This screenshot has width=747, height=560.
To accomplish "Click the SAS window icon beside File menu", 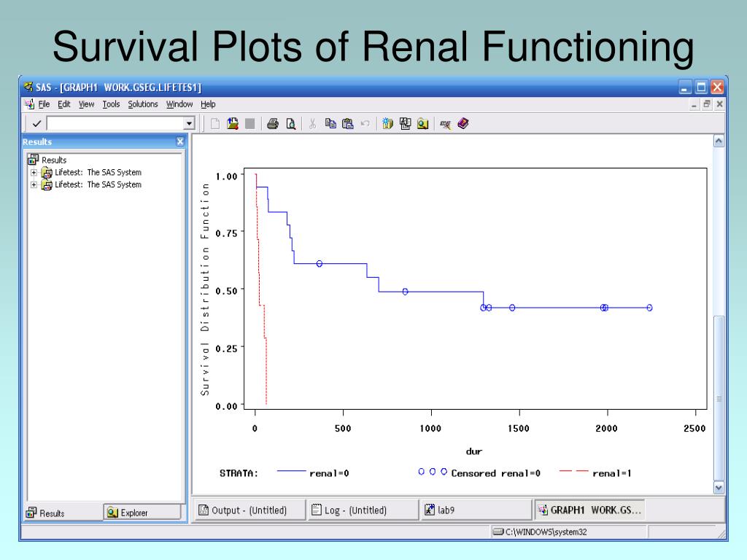I will pyautogui.click(x=29, y=104).
